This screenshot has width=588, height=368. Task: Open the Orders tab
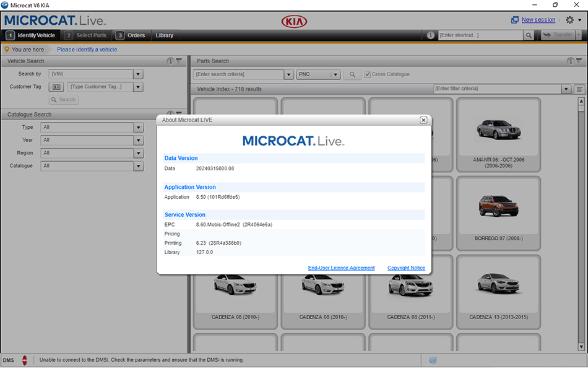(x=131, y=35)
